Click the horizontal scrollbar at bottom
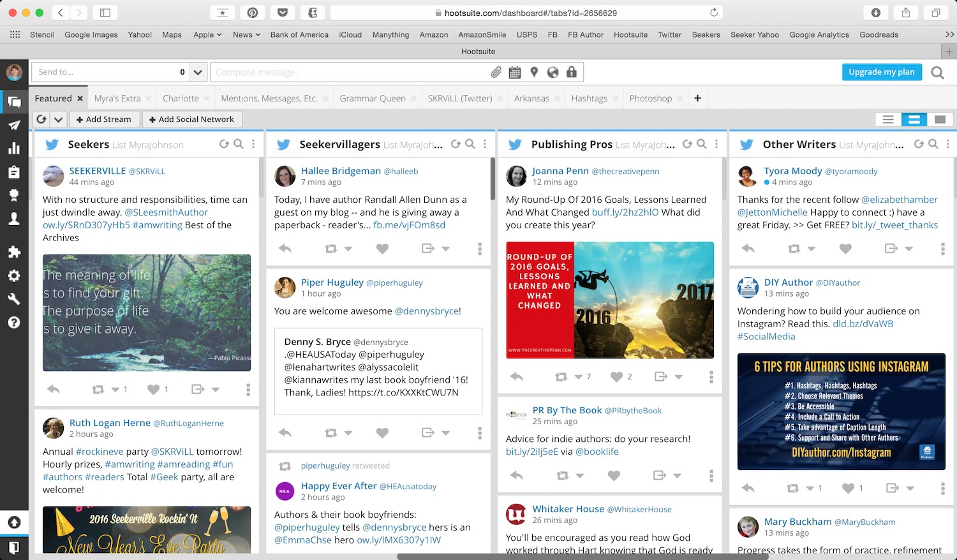 point(582,556)
